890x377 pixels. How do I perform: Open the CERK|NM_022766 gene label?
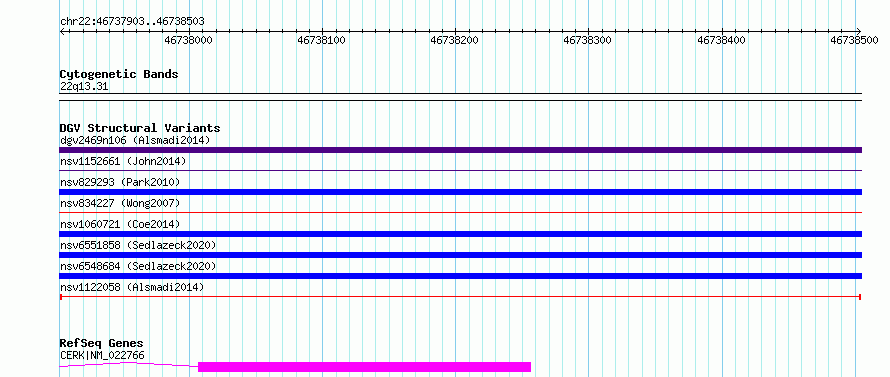tap(102, 355)
